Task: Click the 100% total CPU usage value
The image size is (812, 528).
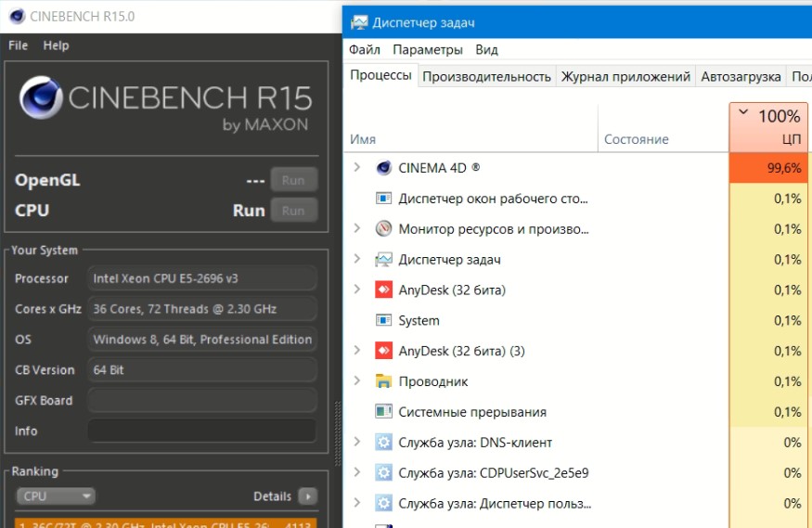Action: pyautogui.click(x=780, y=116)
